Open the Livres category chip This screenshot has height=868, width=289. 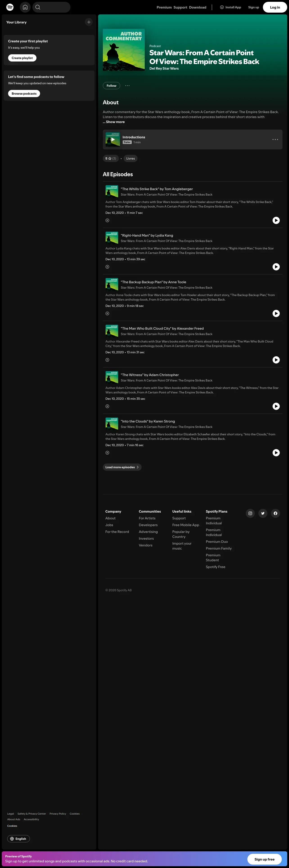[x=131, y=158]
